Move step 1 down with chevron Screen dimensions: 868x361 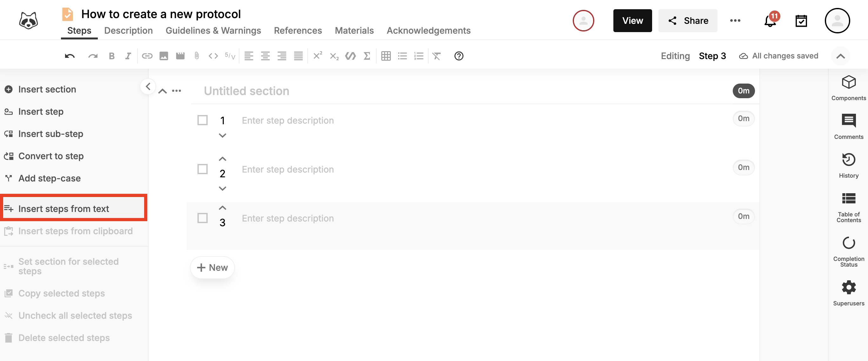coord(222,136)
